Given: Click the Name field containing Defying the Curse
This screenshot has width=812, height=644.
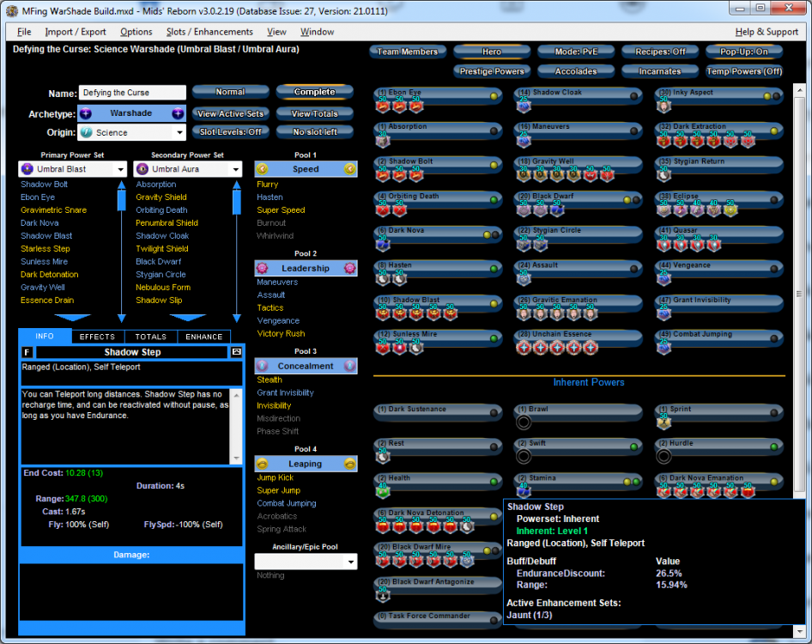Looking at the screenshot, I should point(132,93).
